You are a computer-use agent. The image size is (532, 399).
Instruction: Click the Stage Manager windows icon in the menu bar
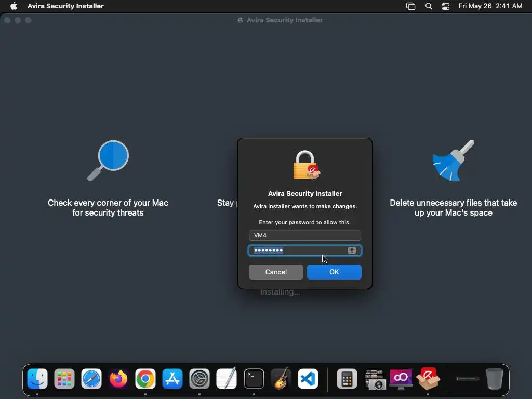coord(410,6)
